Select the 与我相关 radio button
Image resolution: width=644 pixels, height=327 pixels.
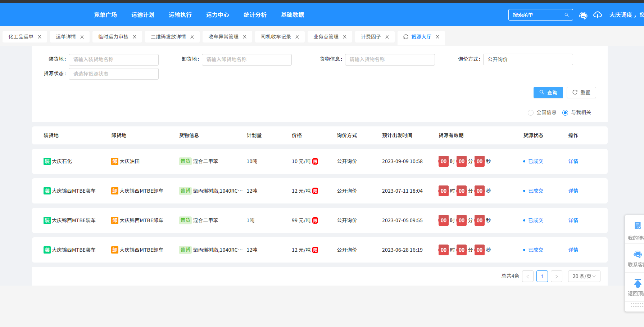click(x=565, y=113)
